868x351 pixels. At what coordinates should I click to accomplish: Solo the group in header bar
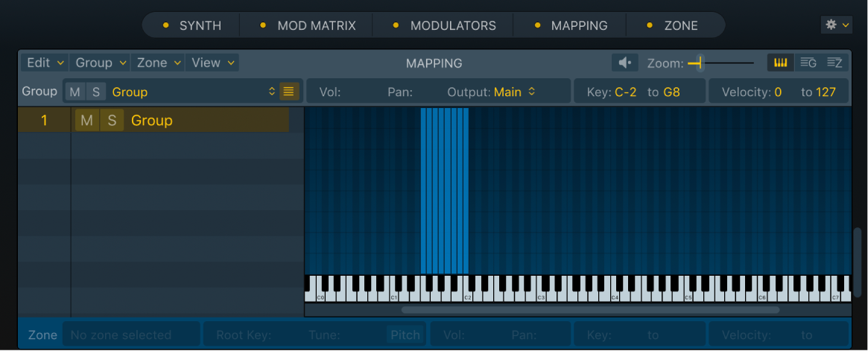[95, 92]
